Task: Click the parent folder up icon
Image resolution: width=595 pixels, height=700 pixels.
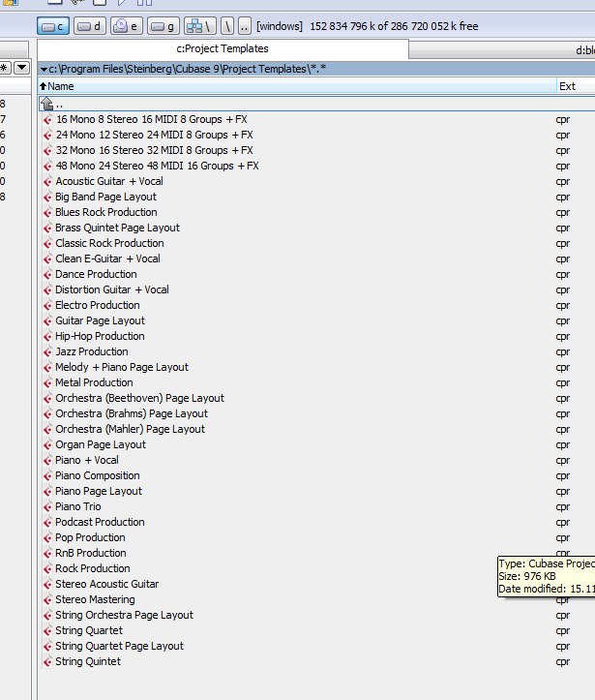Action: [x=46, y=104]
